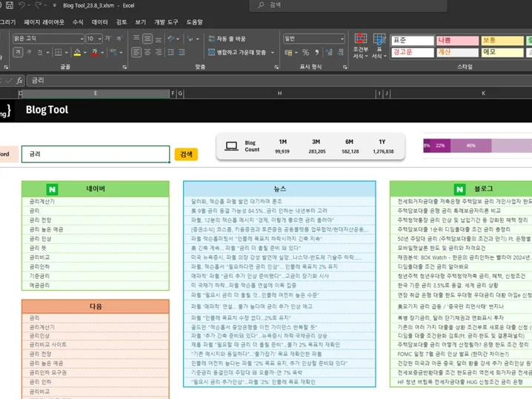Click the keyword input cell containing 금리
Image resolution: width=532 pixels, height=399 pixels.
96,154
